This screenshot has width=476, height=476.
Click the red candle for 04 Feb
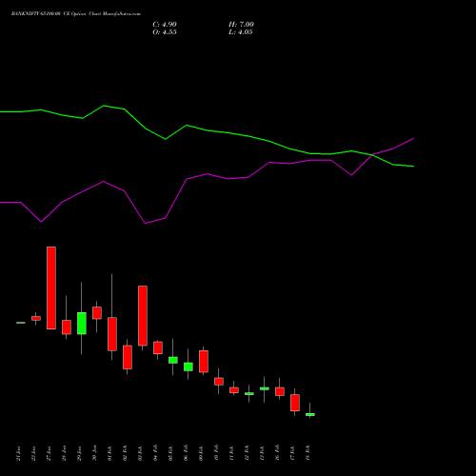(x=158, y=347)
